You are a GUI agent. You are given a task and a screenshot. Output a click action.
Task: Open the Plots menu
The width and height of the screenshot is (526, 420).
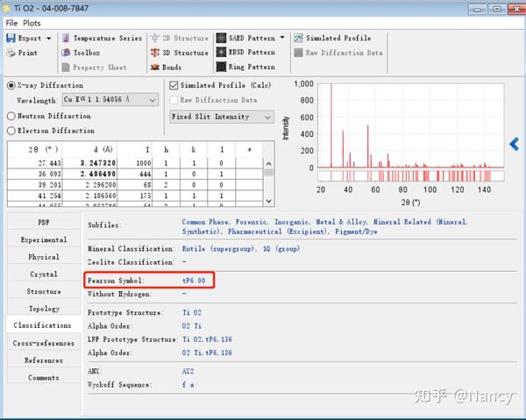click(x=32, y=23)
